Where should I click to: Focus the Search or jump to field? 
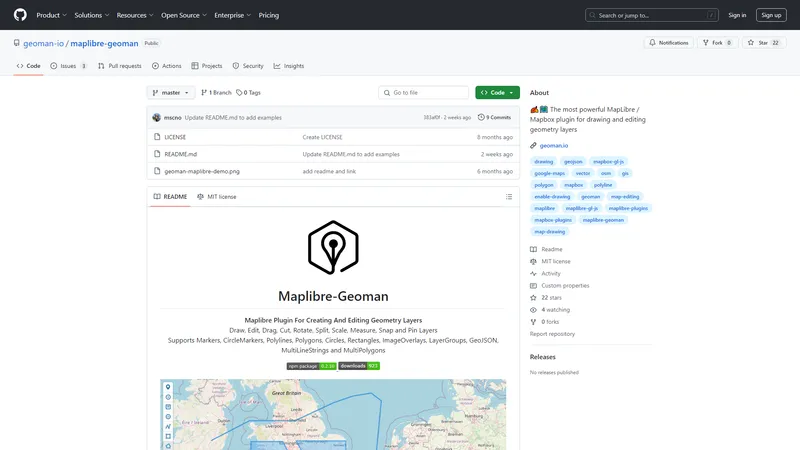coord(652,15)
